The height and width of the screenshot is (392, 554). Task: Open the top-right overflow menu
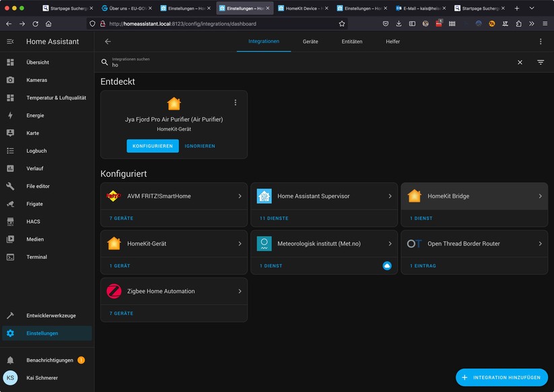(x=540, y=42)
